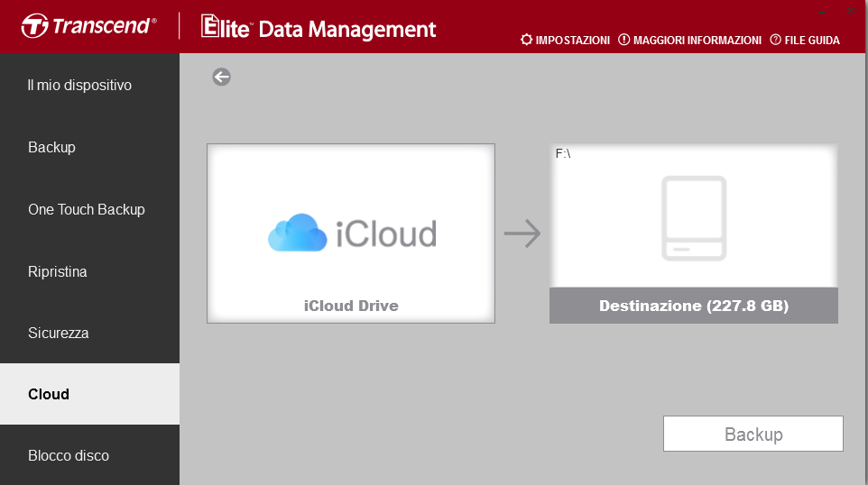Select the F:\ destination drive card
This screenshot has width=868, height=485.
694,233
